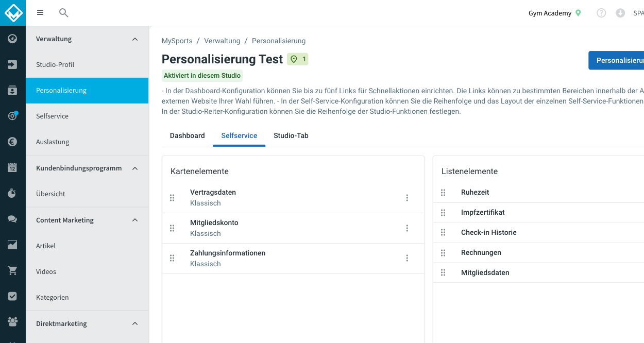
Task: Switch to the Studio-Tab tab
Action: [x=291, y=136]
